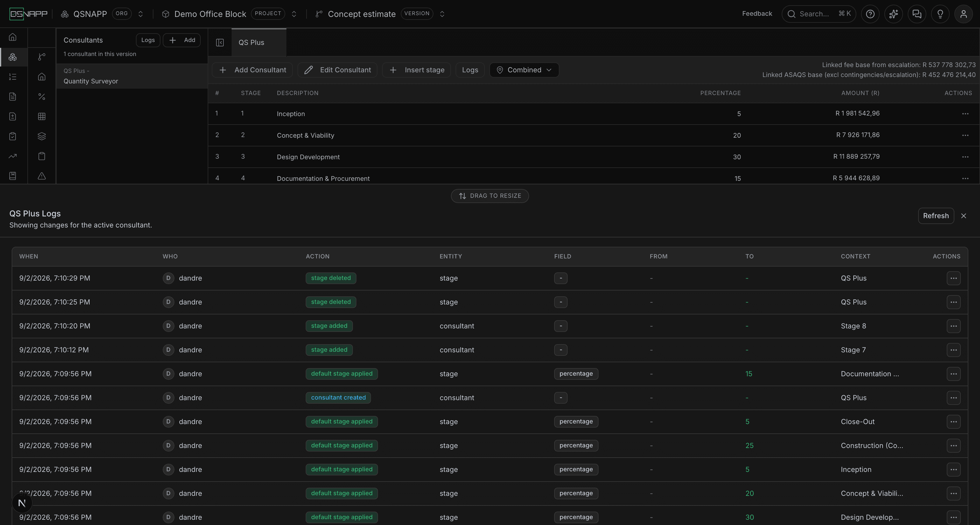Select QS Plus Quantity Surveyor in the consultants list
The image size is (980, 525).
click(x=132, y=76)
